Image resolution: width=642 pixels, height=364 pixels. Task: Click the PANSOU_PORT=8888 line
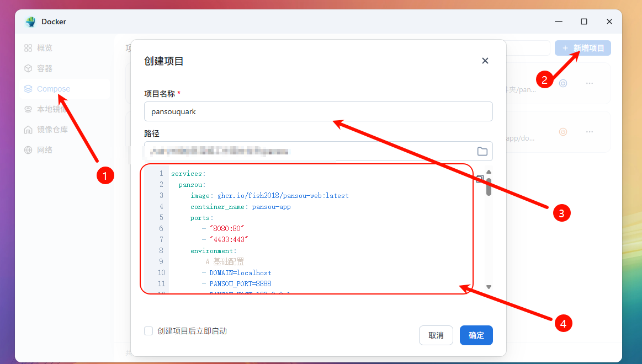240,284
